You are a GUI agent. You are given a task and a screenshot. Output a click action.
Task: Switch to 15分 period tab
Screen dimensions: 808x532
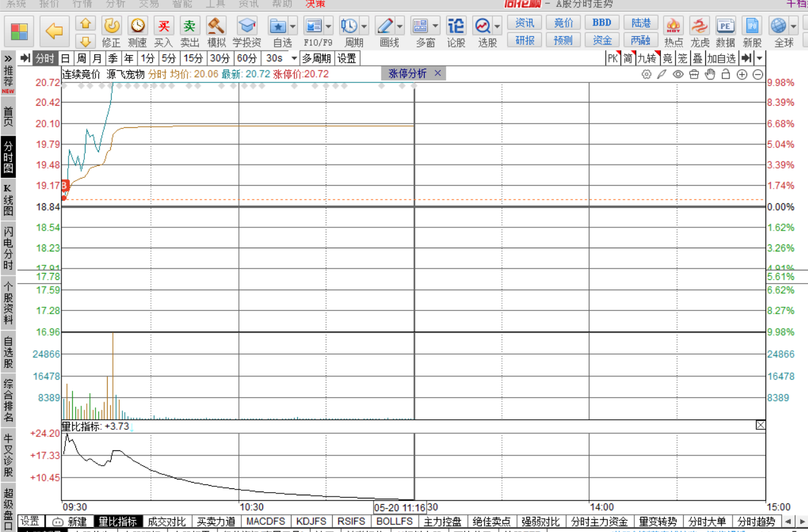(193, 58)
